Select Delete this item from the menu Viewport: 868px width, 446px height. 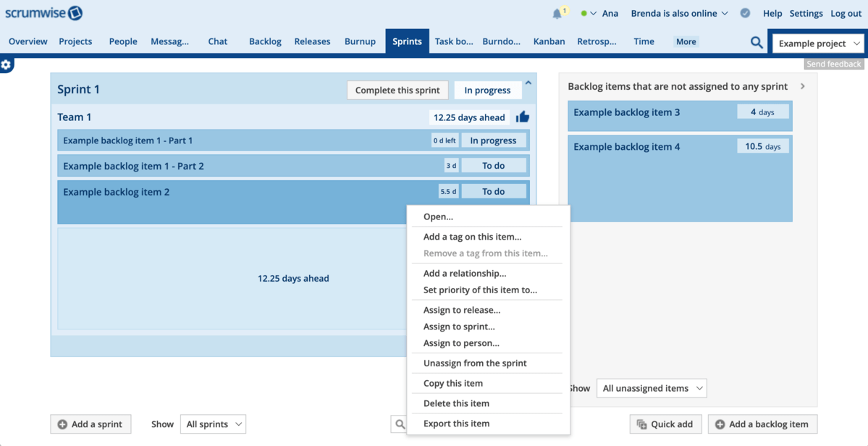pos(455,403)
